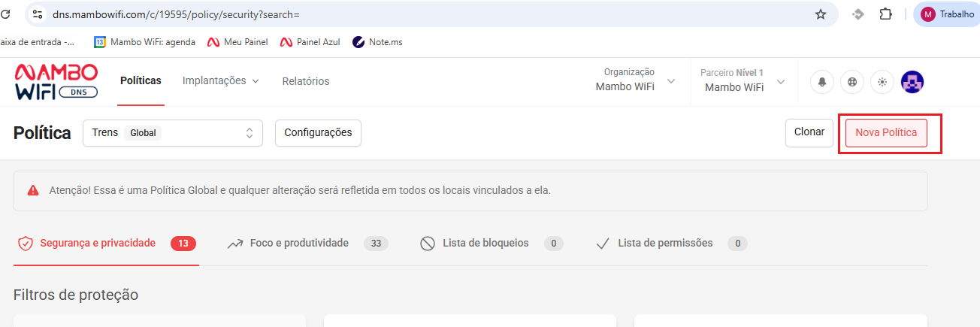This screenshot has height=327, width=980.
Task: Open the Lista de bloqueios tab
Action: [485, 244]
